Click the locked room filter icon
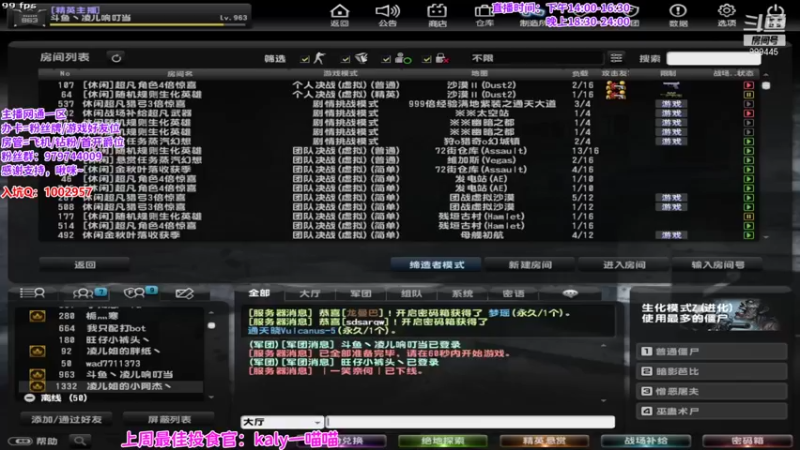 coord(442,58)
